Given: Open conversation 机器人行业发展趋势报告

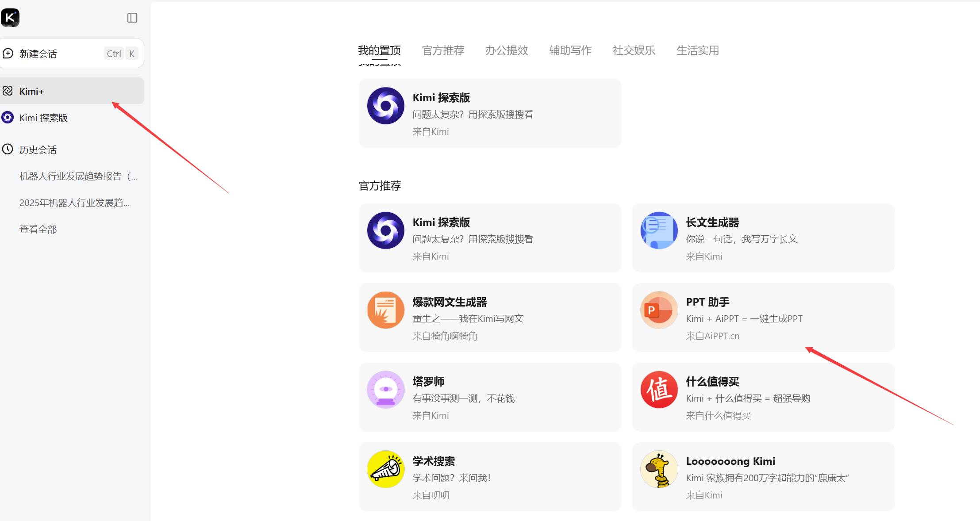Looking at the screenshot, I should [x=79, y=176].
